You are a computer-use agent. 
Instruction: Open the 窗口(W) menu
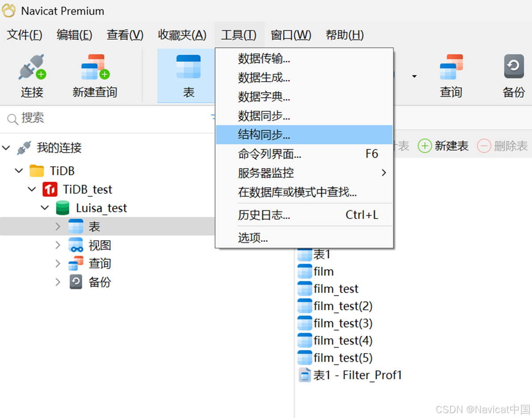tap(291, 35)
